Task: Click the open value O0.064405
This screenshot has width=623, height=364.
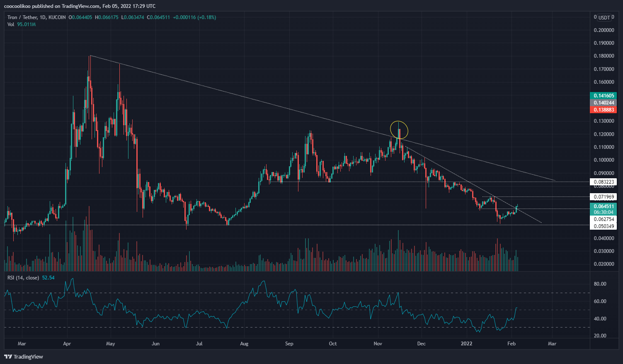Action: pos(81,17)
